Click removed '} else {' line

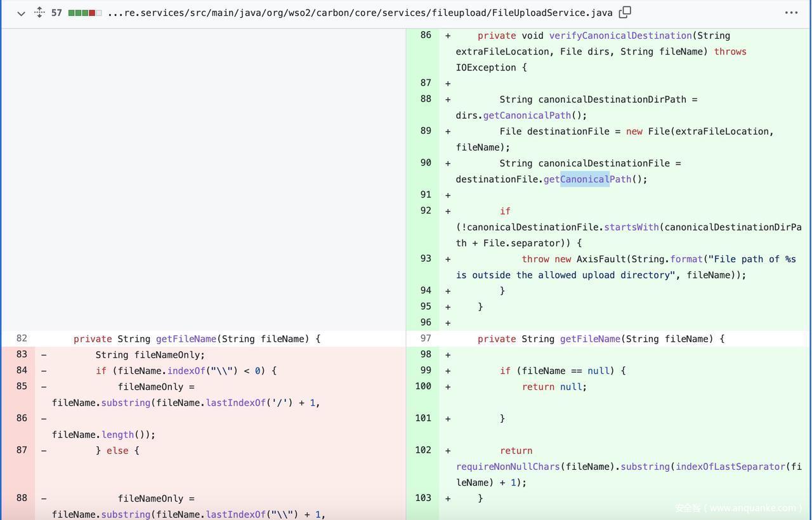(117, 451)
